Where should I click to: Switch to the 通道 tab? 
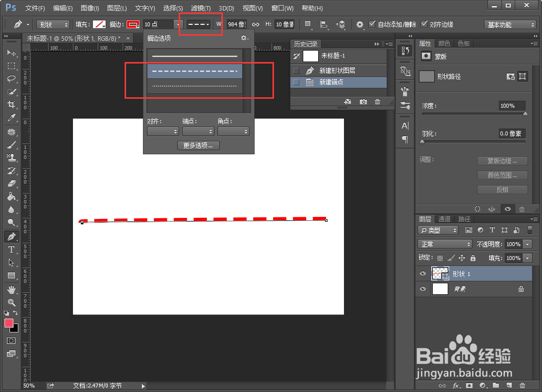coord(444,219)
